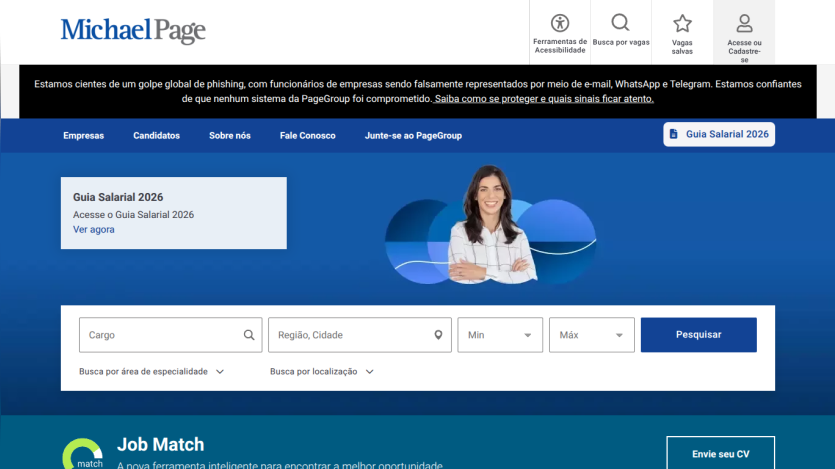Expand Busca por localização

322,372
